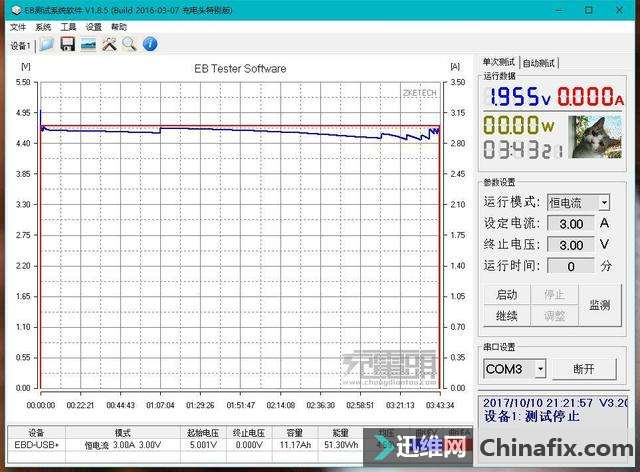Focus the 终止电压 input field

(571, 245)
